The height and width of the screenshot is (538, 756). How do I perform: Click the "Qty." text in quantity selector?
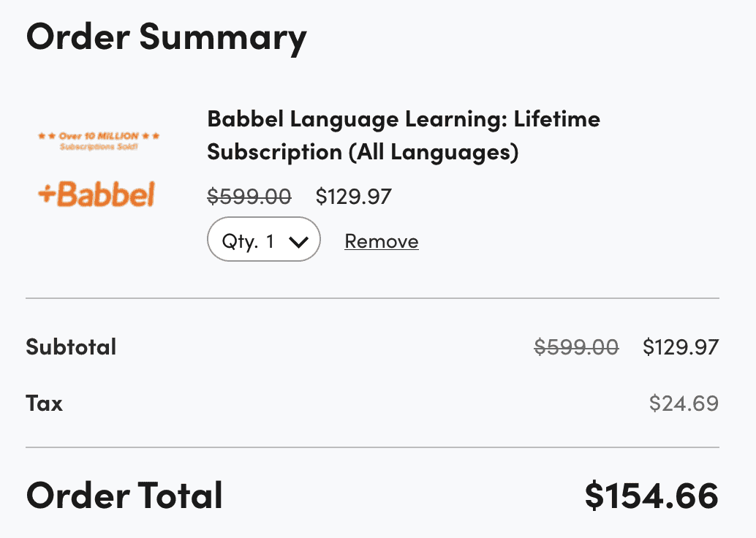[240, 241]
